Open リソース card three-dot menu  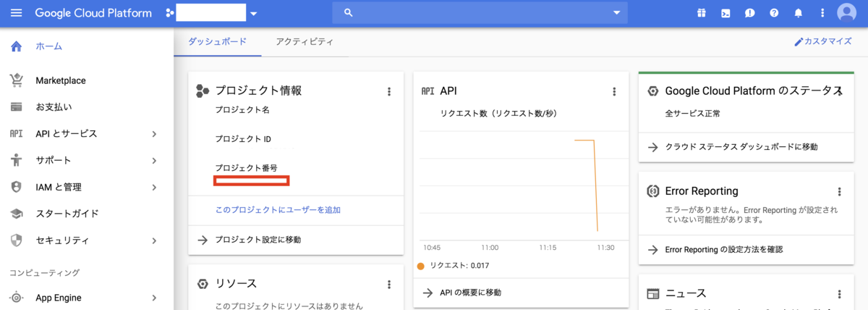tap(389, 285)
